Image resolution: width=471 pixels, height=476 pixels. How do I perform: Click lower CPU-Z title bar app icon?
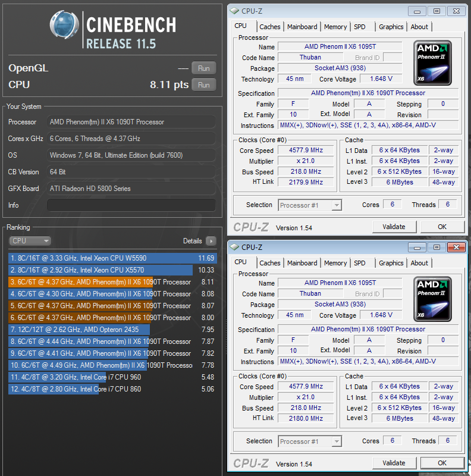(x=234, y=247)
